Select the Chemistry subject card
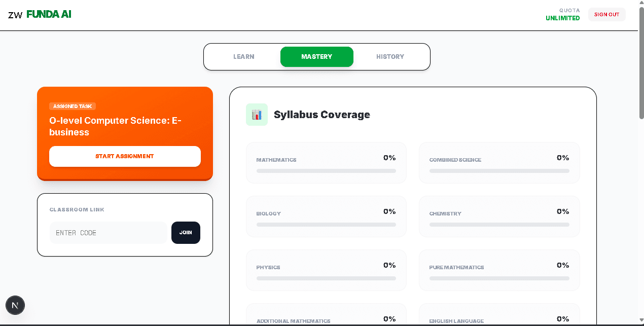Viewport: 644px width, 326px height. coord(499,216)
